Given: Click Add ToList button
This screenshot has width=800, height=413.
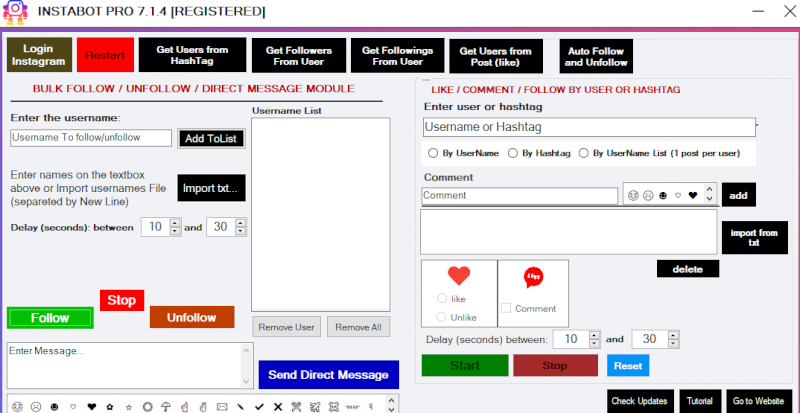Looking at the screenshot, I should click(x=211, y=138).
